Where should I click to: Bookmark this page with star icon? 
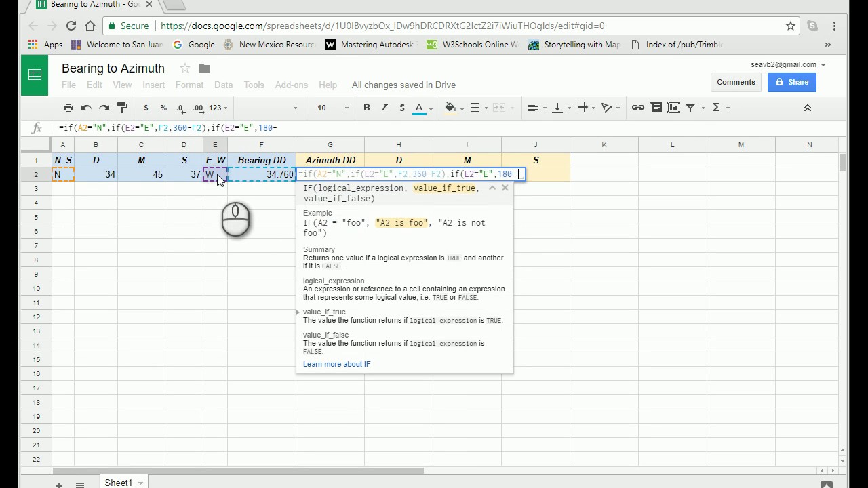coord(790,26)
